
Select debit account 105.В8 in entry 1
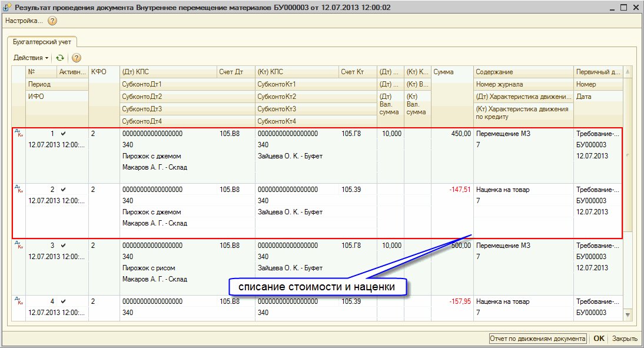pyautogui.click(x=230, y=134)
